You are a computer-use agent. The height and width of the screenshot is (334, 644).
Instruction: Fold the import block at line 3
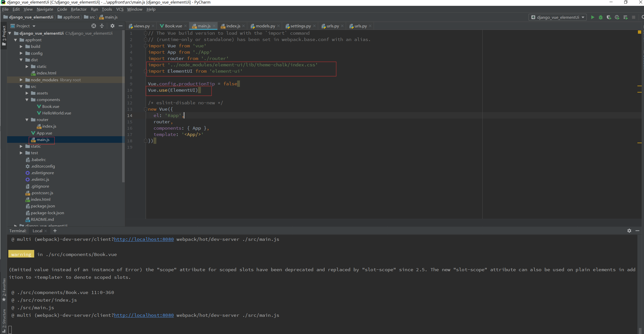146,46
